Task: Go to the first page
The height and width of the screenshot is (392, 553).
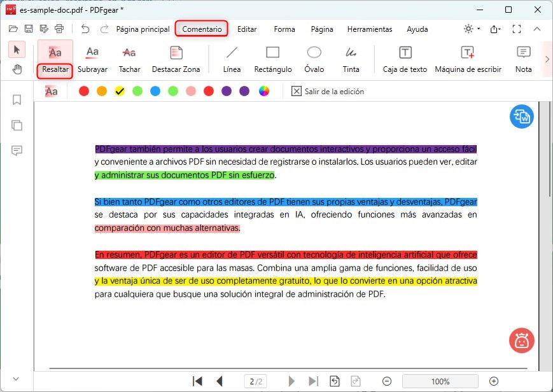Action: coord(198,381)
